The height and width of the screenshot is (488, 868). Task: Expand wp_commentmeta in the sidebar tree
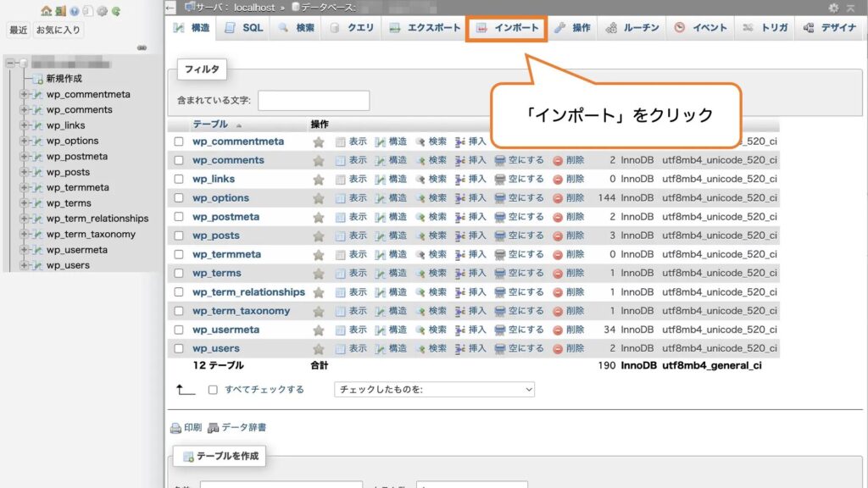click(24, 94)
